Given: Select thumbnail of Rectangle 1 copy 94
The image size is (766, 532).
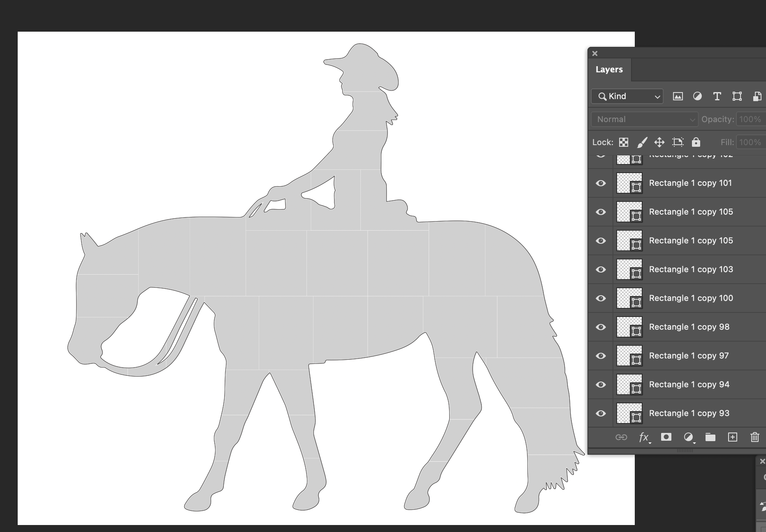Looking at the screenshot, I should point(629,384).
